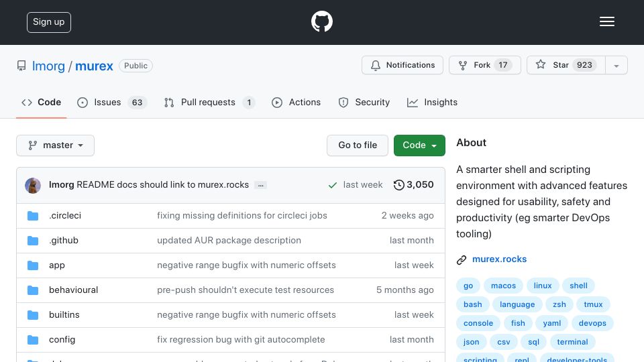Open commit 'fix regression bug with git autocomplete'
The height and width of the screenshot is (362, 644).
pos(241,340)
